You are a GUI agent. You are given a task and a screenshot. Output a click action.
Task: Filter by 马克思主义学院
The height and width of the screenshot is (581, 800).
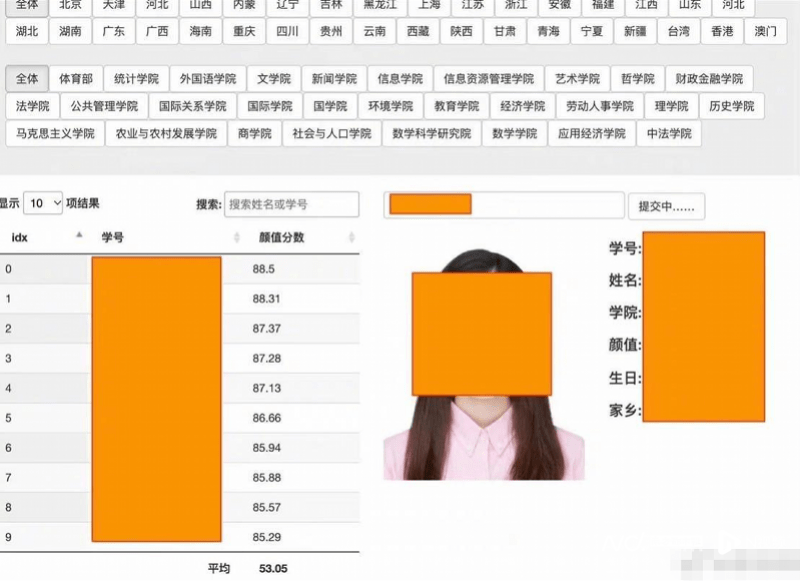pyautogui.click(x=55, y=134)
